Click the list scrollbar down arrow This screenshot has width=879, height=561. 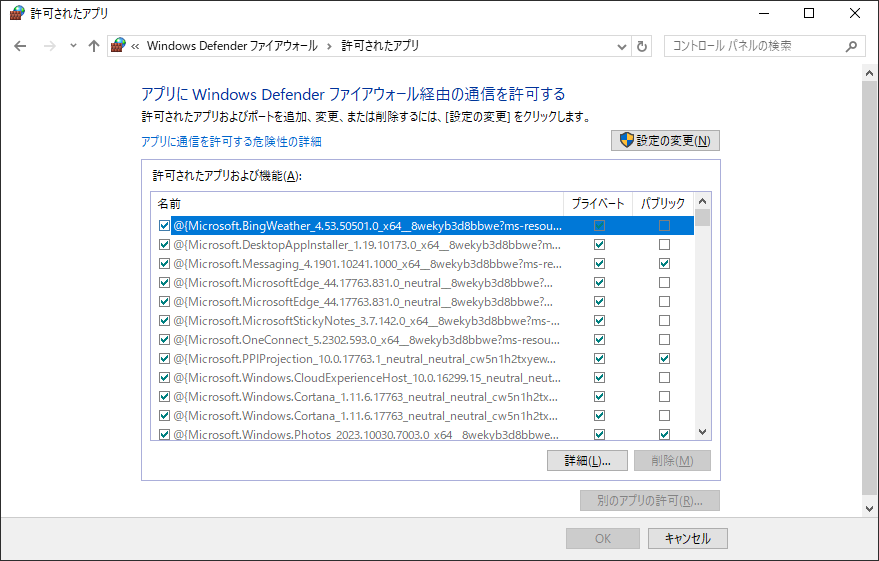pyautogui.click(x=702, y=432)
